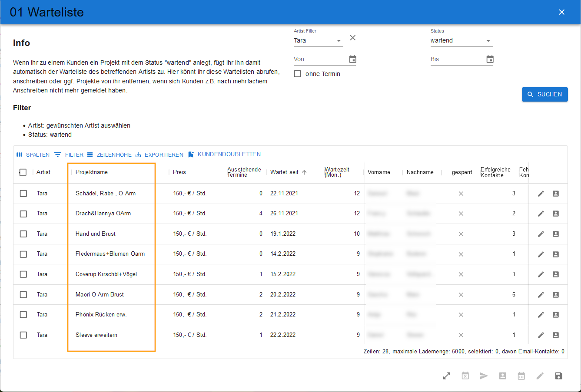Open the Von date picker calendar

[x=353, y=59]
